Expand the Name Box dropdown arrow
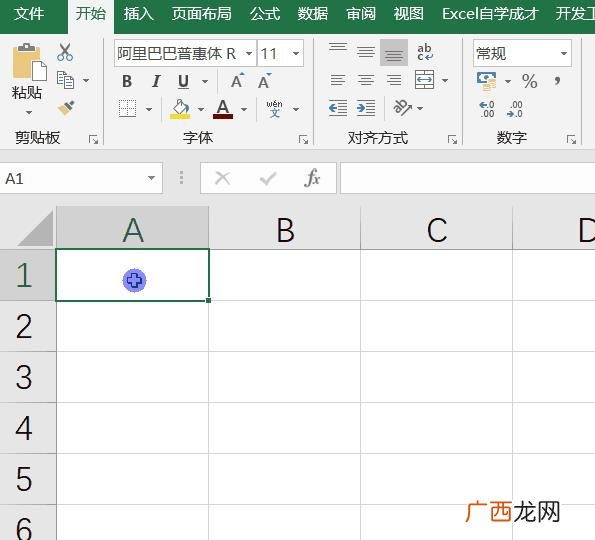 151,178
